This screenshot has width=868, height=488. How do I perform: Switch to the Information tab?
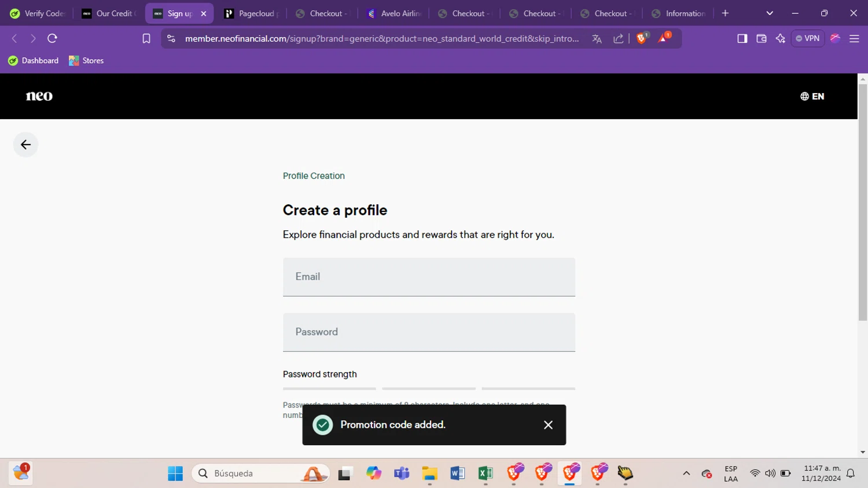(x=679, y=13)
